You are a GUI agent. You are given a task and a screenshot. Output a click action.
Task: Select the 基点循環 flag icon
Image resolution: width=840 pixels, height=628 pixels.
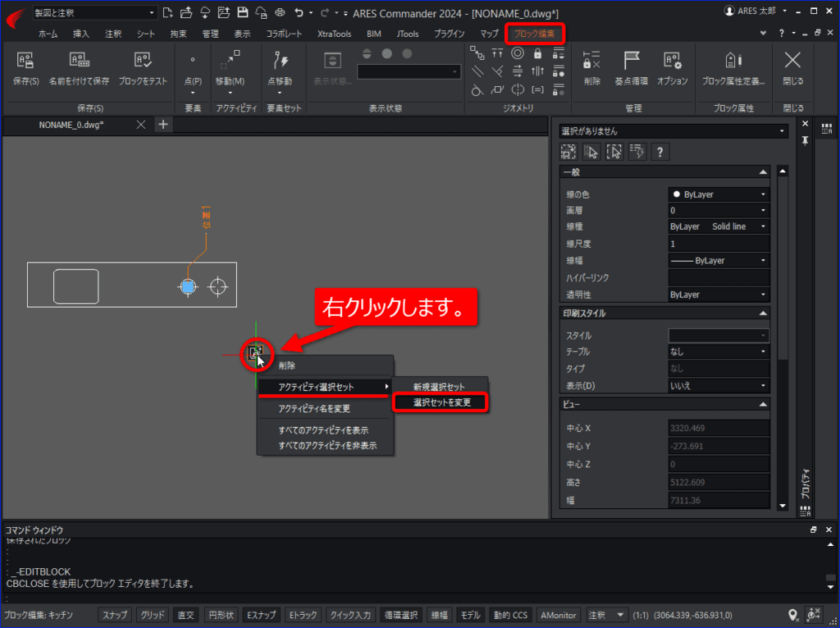(632, 60)
